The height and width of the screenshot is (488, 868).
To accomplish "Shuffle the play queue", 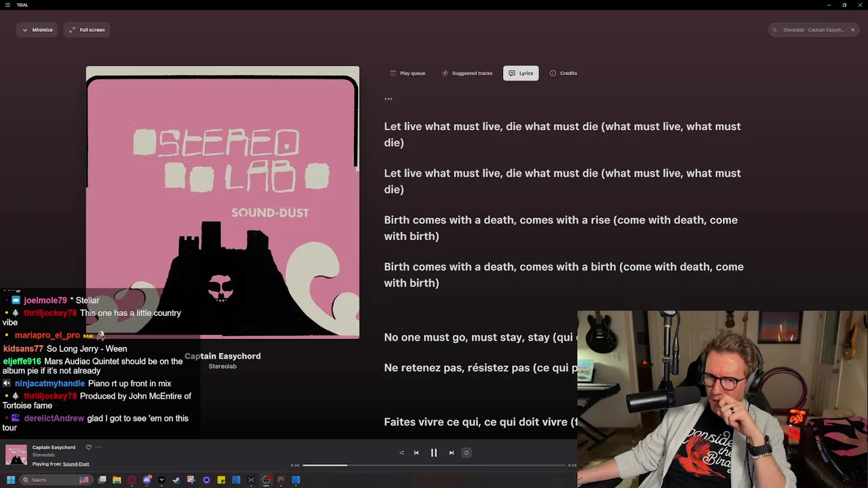I will (401, 453).
